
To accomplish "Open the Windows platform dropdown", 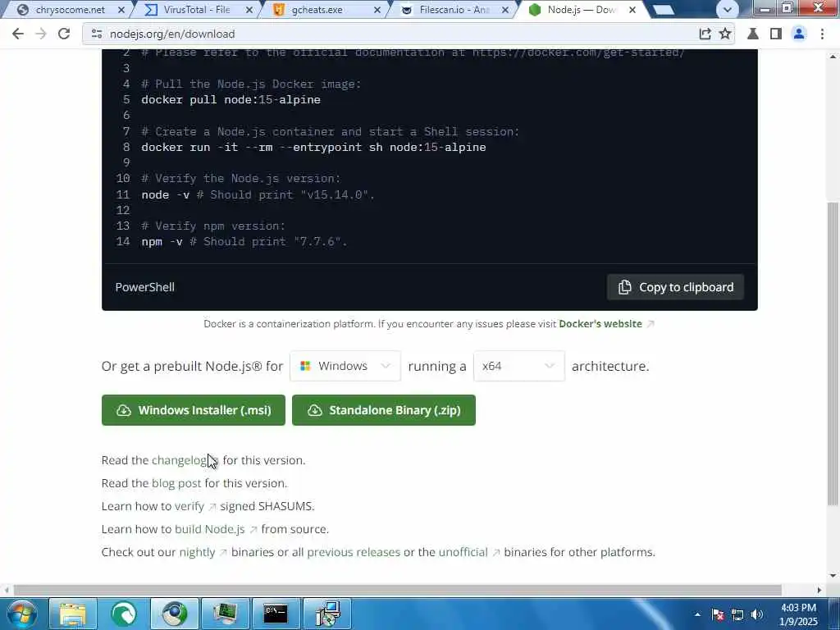I will click(345, 366).
